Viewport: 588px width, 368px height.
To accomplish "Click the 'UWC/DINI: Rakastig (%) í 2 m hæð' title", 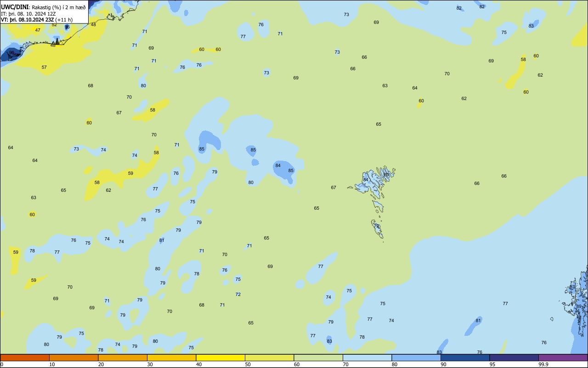I will [x=43, y=7].
